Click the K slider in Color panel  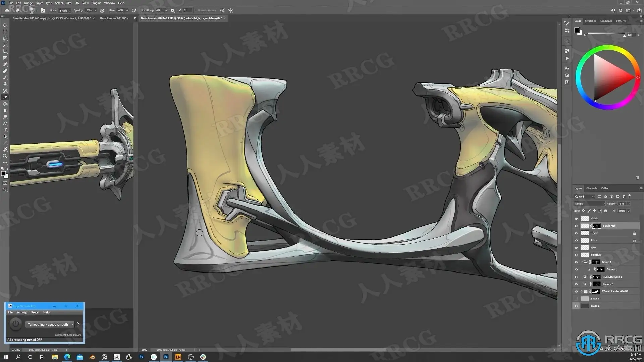pyautogui.click(x=606, y=33)
